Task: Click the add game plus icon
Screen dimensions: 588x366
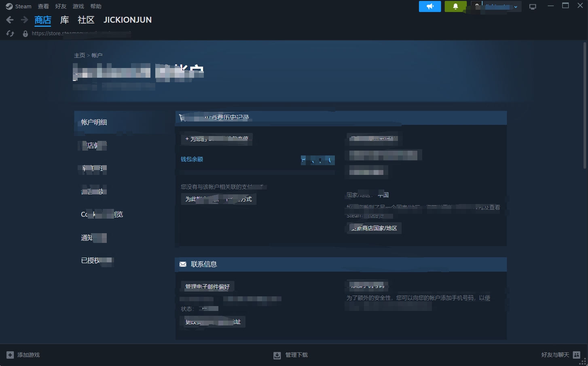Action: (x=10, y=355)
